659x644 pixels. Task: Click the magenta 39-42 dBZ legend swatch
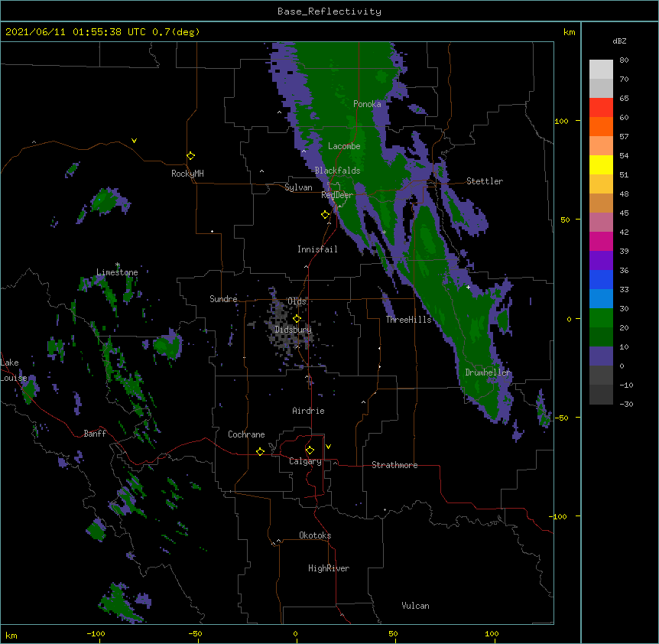(601, 241)
